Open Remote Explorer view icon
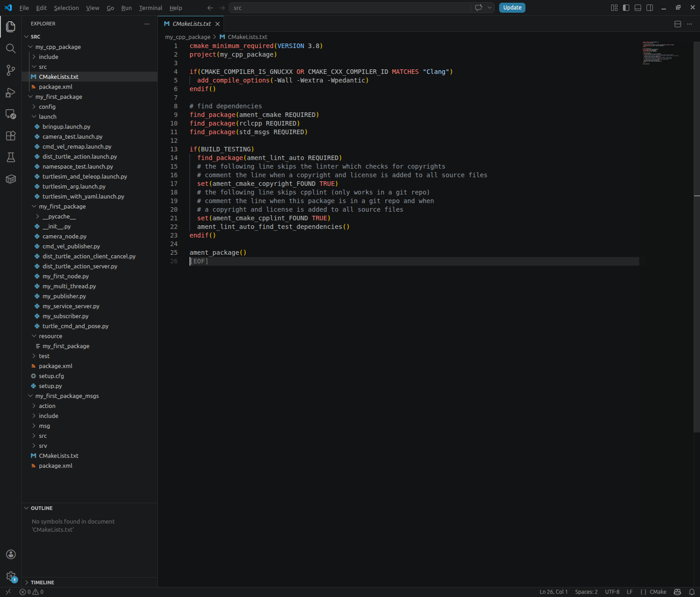The height and width of the screenshot is (597, 700). pos(11,114)
